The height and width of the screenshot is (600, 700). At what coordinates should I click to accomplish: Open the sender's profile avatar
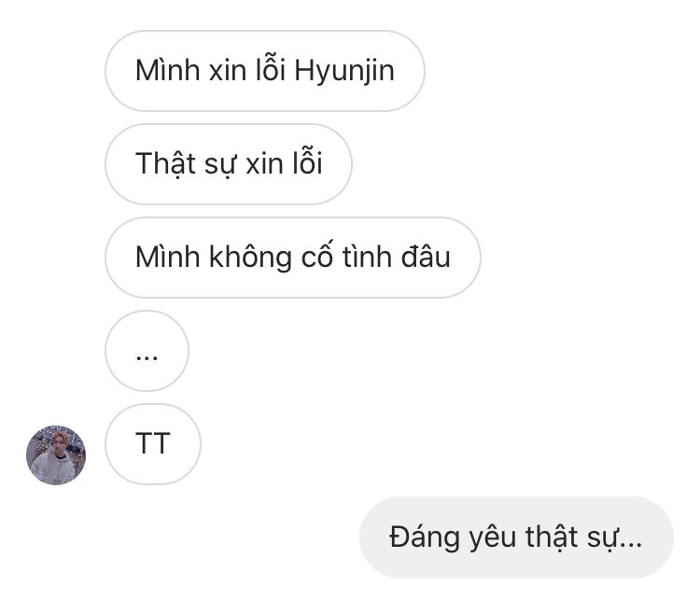(x=56, y=455)
